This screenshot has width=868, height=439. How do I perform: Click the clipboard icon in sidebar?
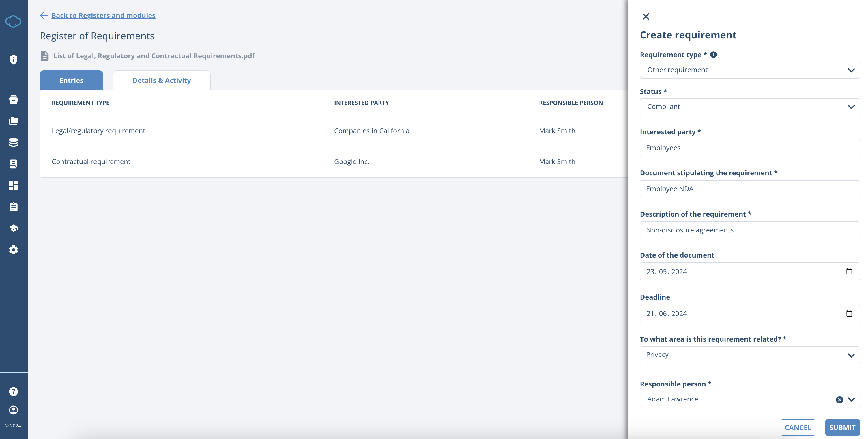coord(14,207)
